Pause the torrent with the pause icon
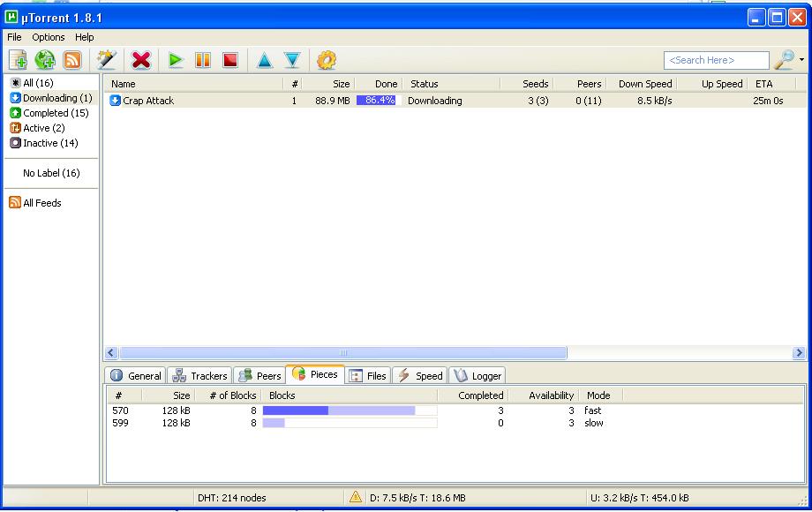Image resolution: width=812 pixels, height=512 pixels. tap(202, 60)
